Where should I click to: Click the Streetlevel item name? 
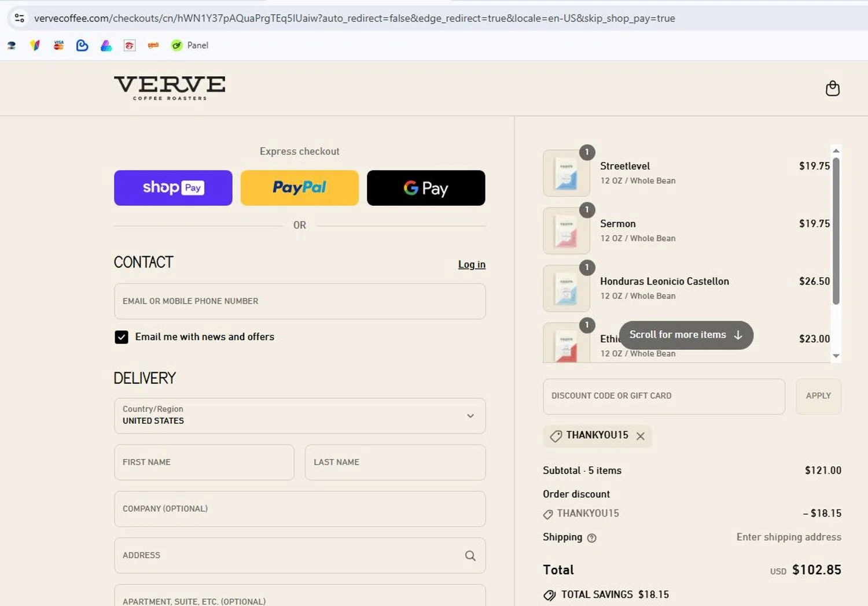pos(625,166)
